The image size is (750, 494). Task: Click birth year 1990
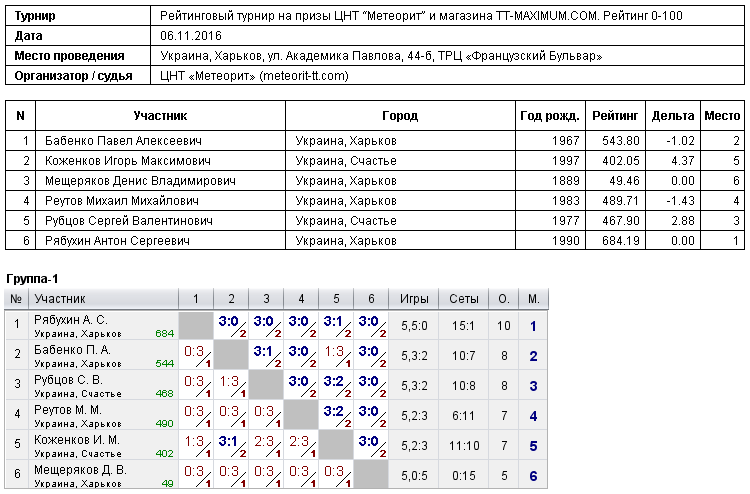point(565,241)
